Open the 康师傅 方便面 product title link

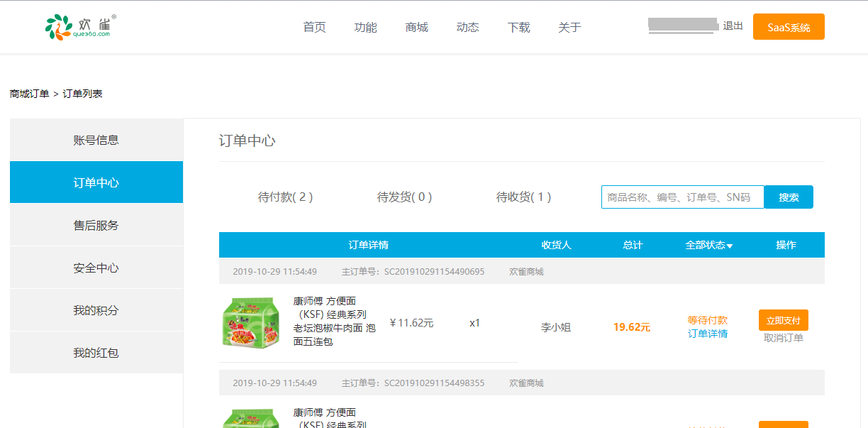pyautogui.click(x=335, y=321)
